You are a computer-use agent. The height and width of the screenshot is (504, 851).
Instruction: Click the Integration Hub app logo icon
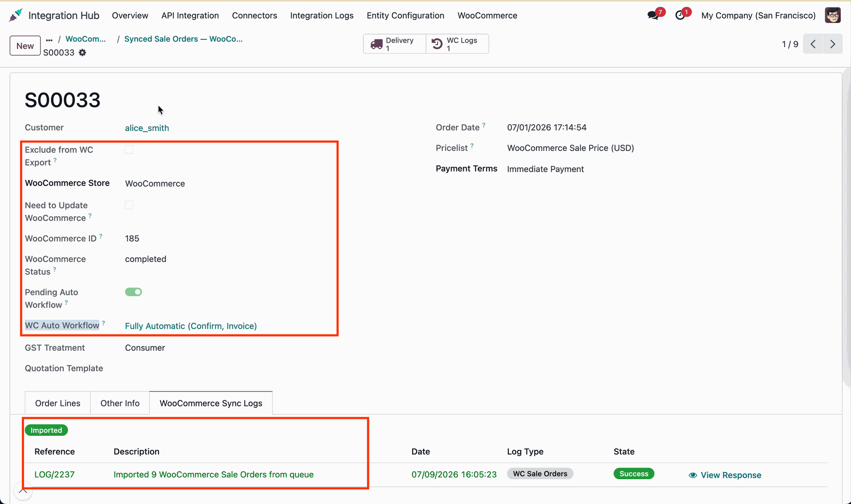click(16, 15)
